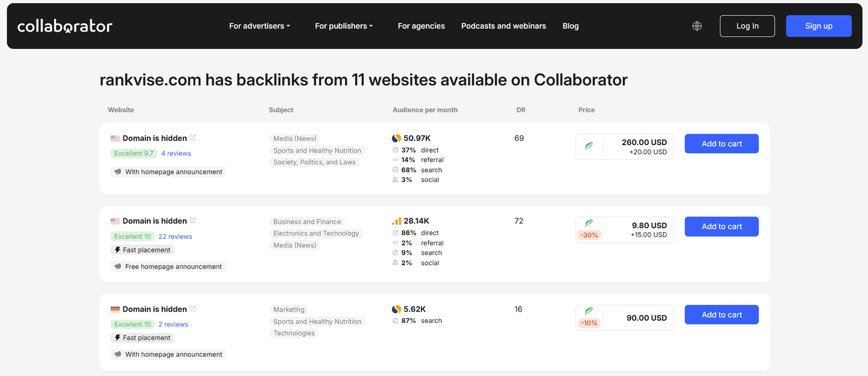Screen dimensions: 868x376
Task: Click the US flag in the 260.00 USD row
Action: coord(115,138)
